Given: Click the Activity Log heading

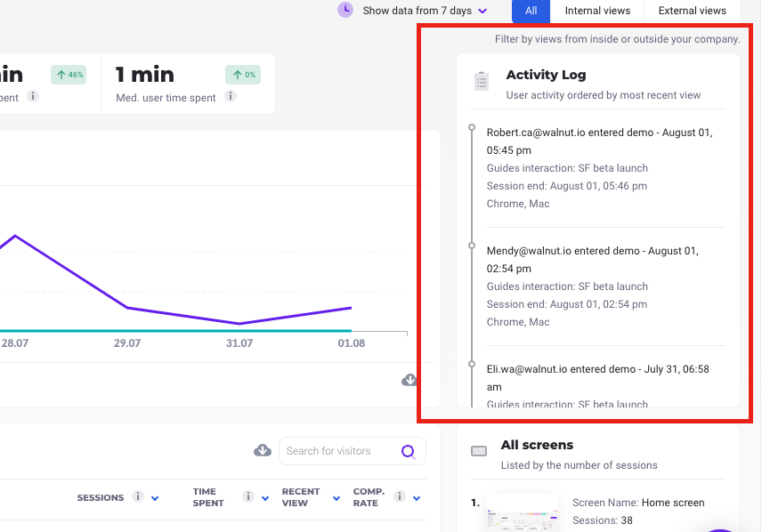Looking at the screenshot, I should point(546,75).
